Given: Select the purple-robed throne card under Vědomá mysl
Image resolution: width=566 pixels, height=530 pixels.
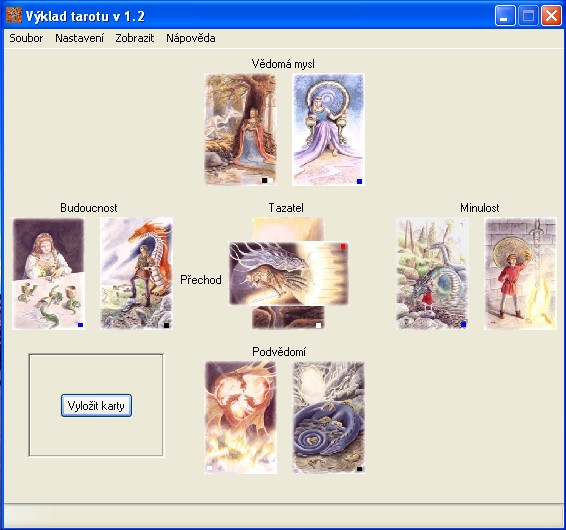Looking at the screenshot, I should (328, 129).
